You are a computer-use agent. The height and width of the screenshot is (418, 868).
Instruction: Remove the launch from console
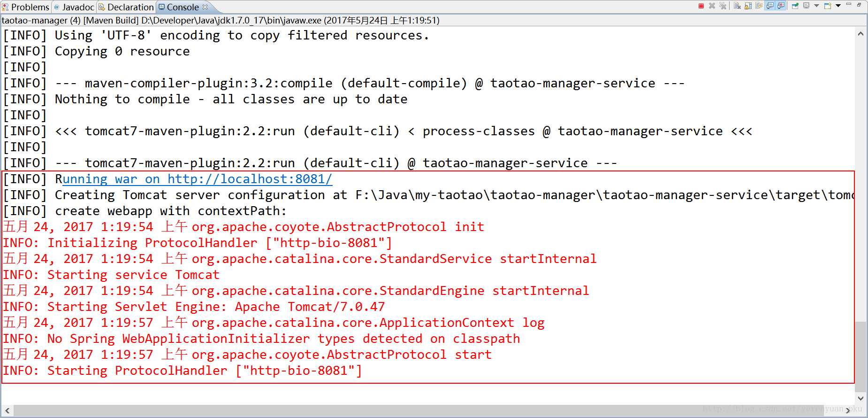(x=712, y=6)
